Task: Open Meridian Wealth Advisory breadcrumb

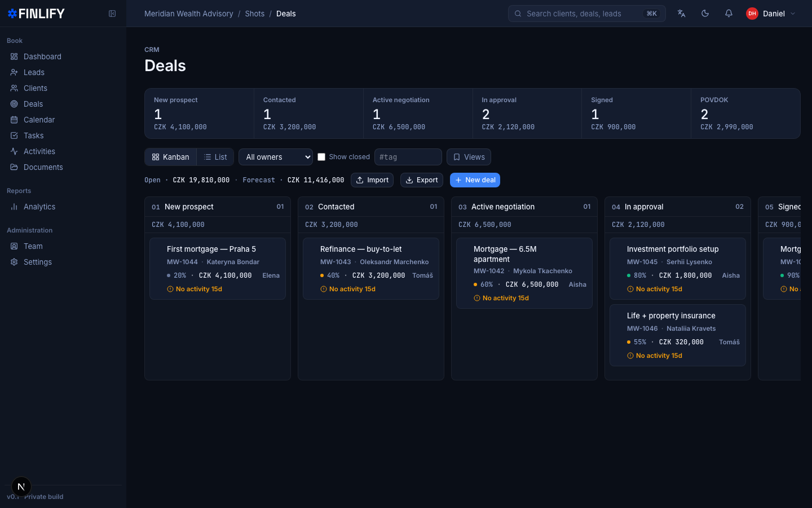Action: tap(188, 14)
